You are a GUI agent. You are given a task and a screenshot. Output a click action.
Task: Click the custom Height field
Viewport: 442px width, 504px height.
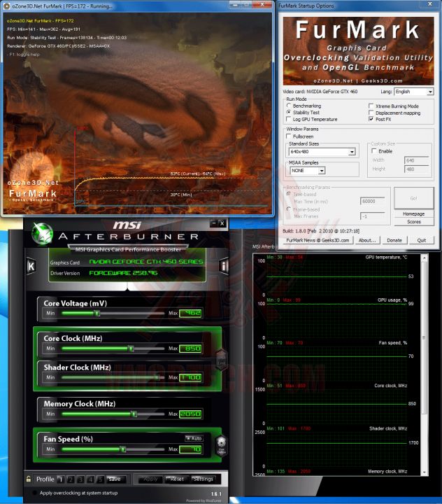point(417,169)
